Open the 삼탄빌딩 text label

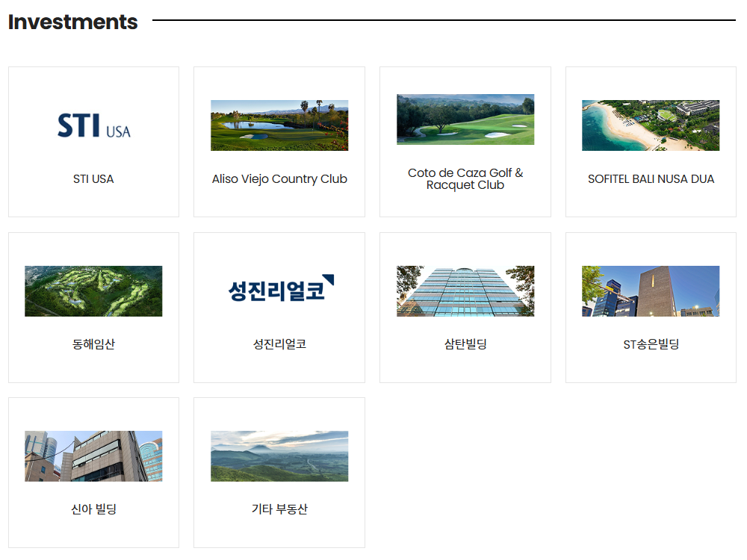click(x=465, y=343)
